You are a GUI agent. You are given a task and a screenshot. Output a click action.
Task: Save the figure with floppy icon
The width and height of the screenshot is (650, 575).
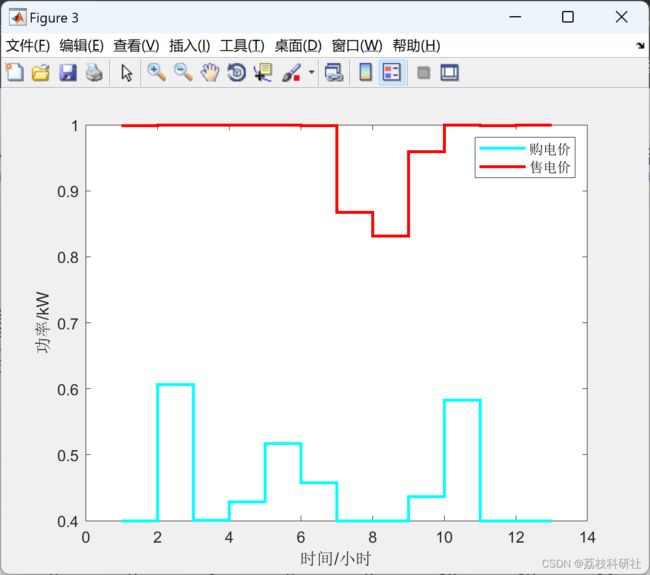[x=68, y=73]
